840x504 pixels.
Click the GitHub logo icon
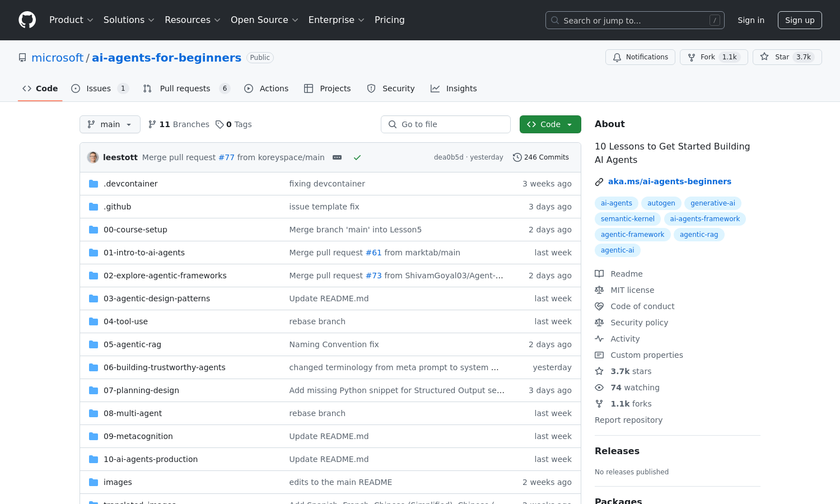(x=27, y=20)
